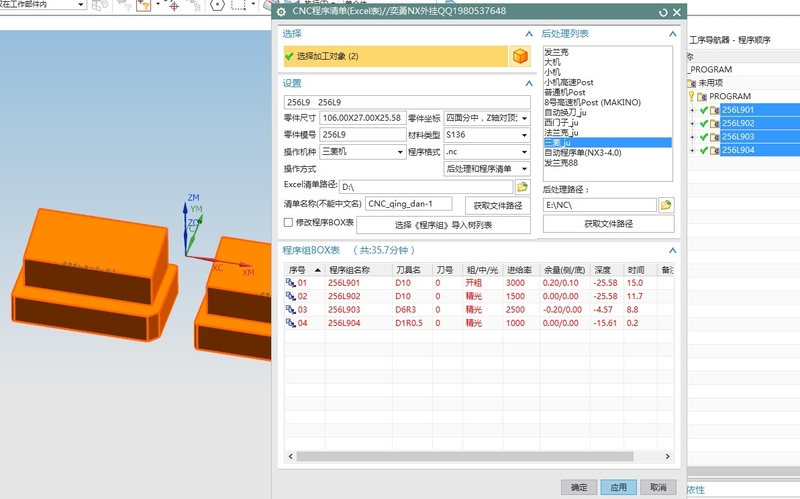Select 西门子_ju in the post list

point(561,122)
